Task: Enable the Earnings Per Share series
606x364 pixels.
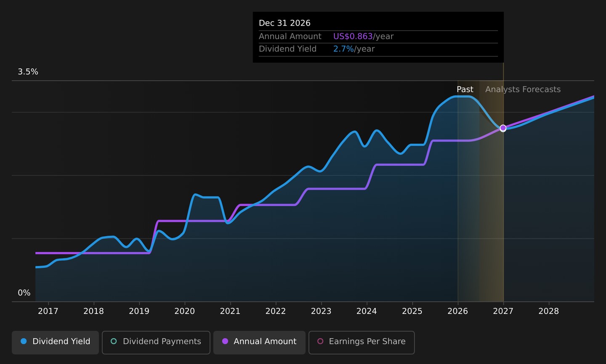Action: point(361,342)
